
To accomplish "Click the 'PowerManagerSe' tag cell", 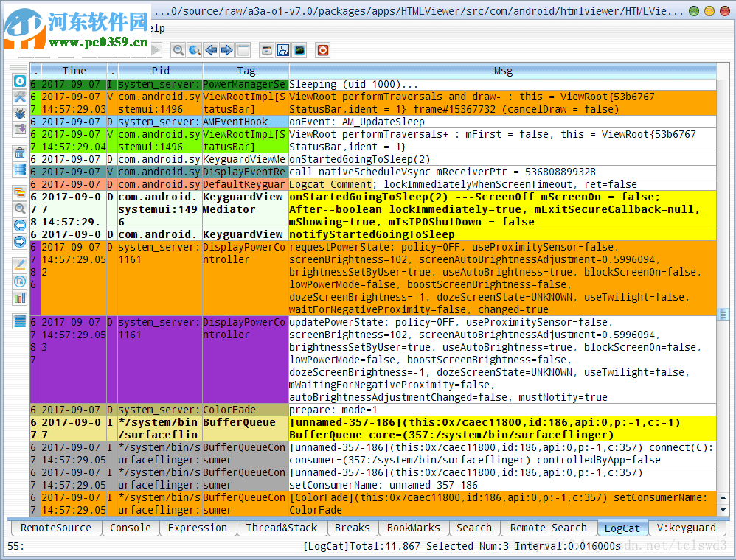I will [x=246, y=85].
